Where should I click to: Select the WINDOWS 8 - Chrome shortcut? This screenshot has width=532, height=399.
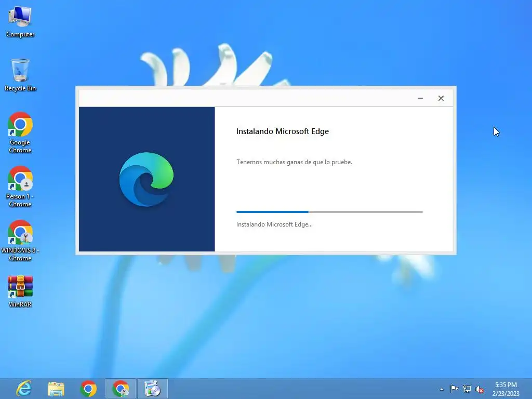tap(20, 240)
